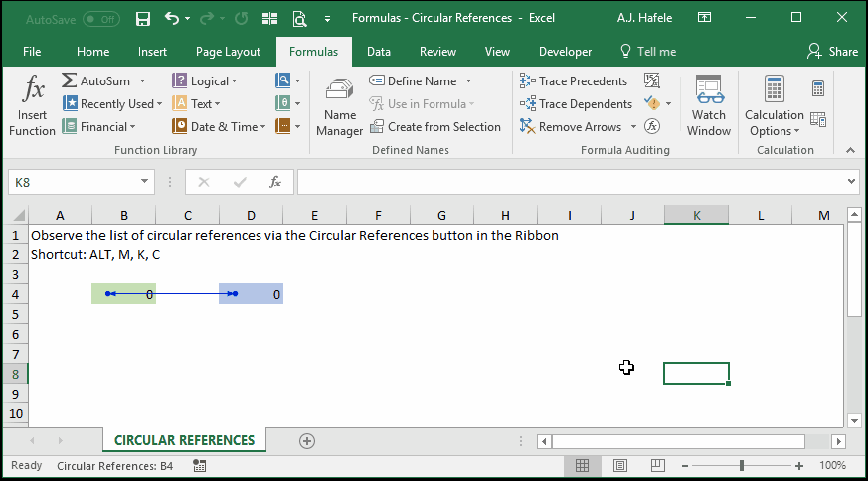Click Print Preview icon in Quick Access Toolbar
The width and height of the screenshot is (868, 481).
tap(299, 19)
